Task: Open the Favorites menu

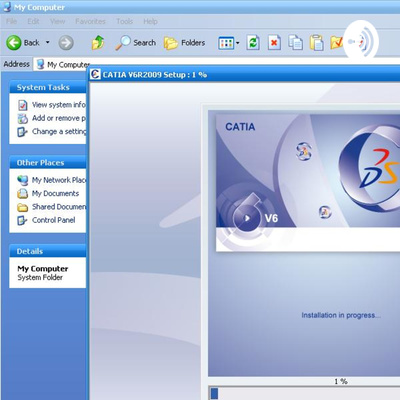Action: pyautogui.click(x=90, y=21)
